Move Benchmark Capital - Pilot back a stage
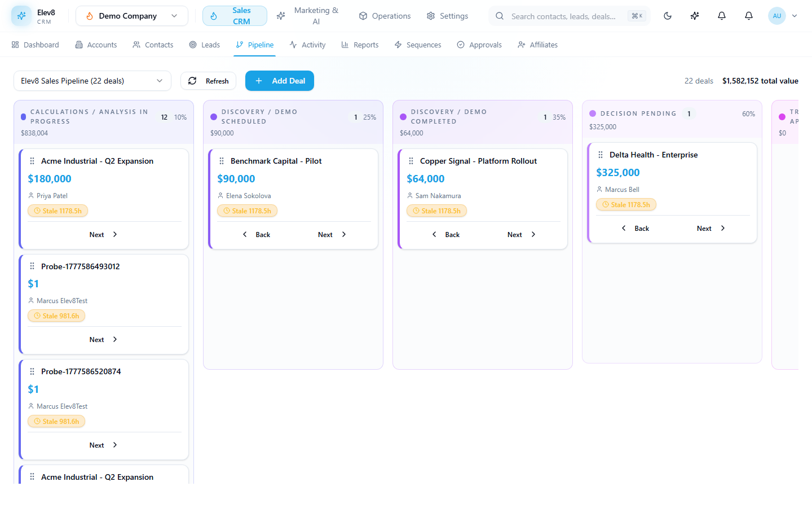This screenshot has width=812, height=508. tap(256, 234)
